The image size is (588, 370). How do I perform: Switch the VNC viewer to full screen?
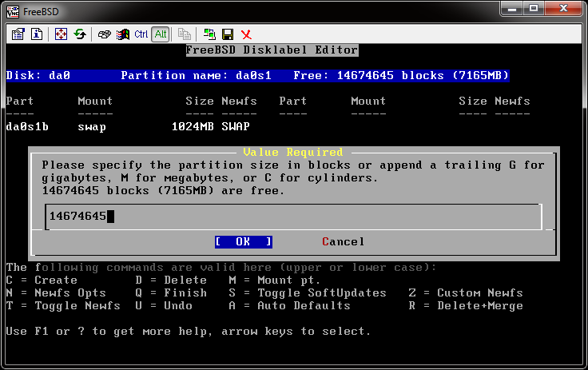click(61, 34)
